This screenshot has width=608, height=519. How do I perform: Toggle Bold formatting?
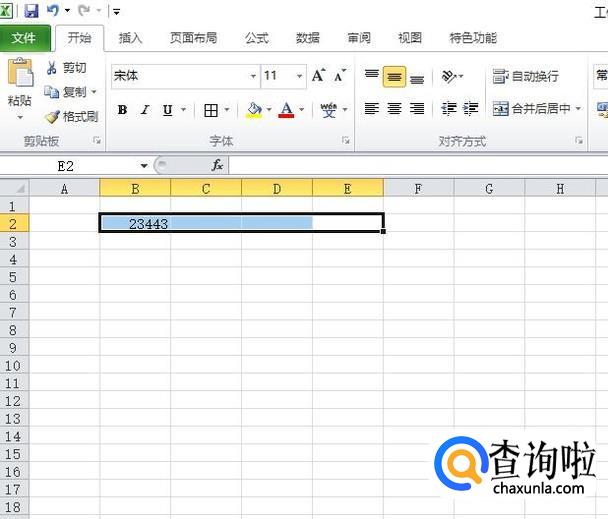coord(123,110)
